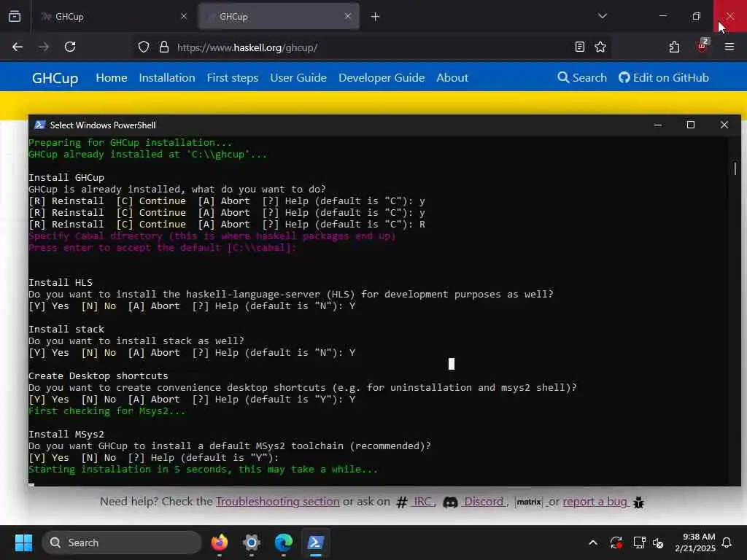The width and height of the screenshot is (747, 560).
Task: Click the site security padlock icon
Action: 164,47
